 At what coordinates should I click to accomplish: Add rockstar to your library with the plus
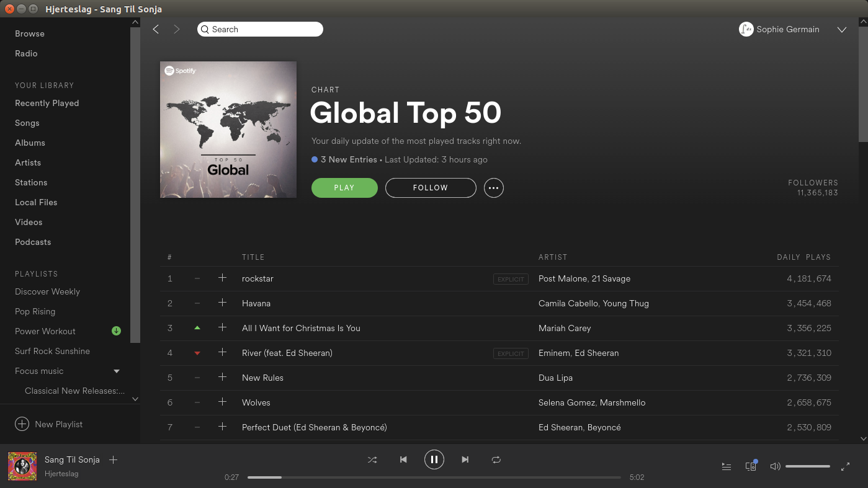point(223,278)
